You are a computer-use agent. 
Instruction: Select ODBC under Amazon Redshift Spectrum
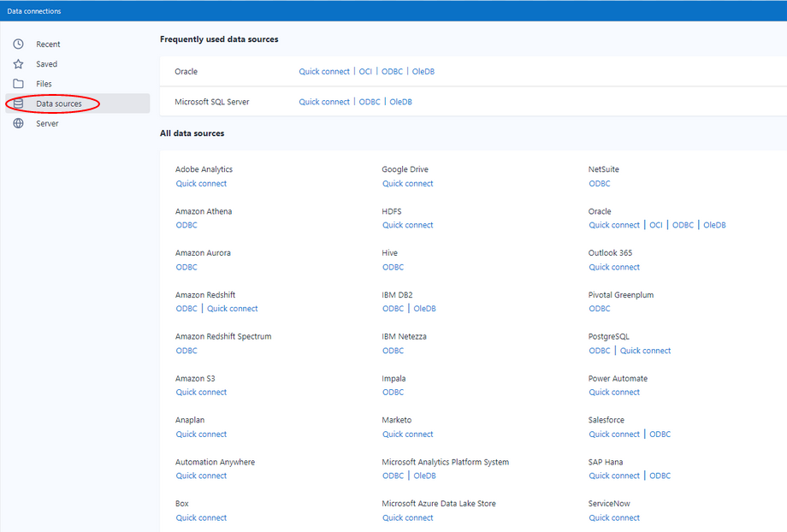pyautogui.click(x=186, y=351)
